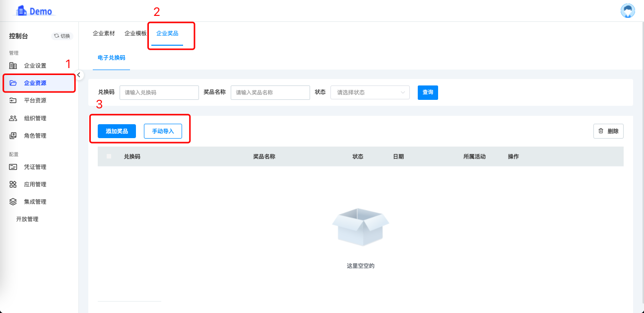Tick the select-all checkbox in table header
This screenshot has height=313, width=644.
109,156
